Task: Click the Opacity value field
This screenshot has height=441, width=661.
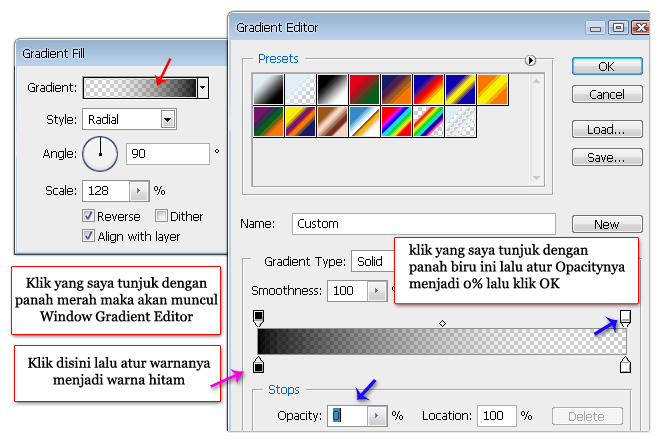Action: [x=347, y=416]
